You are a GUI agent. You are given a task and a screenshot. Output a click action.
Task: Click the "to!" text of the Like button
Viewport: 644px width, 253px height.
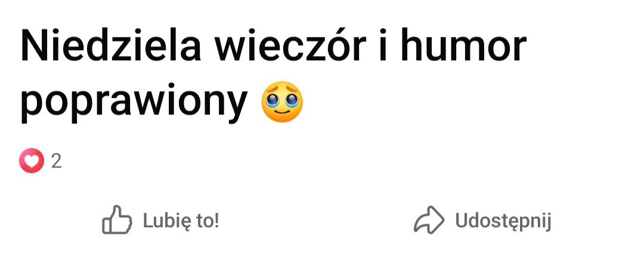208,221
